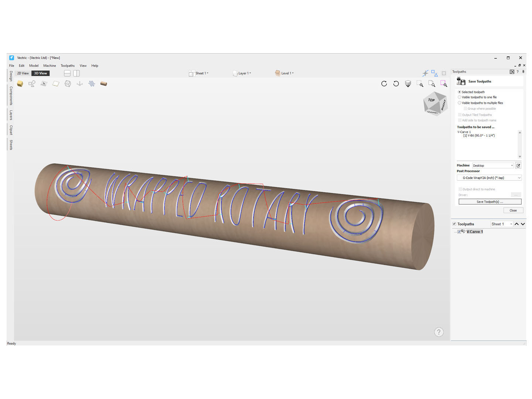
Task: Click the flat plane icon
Action: click(56, 84)
